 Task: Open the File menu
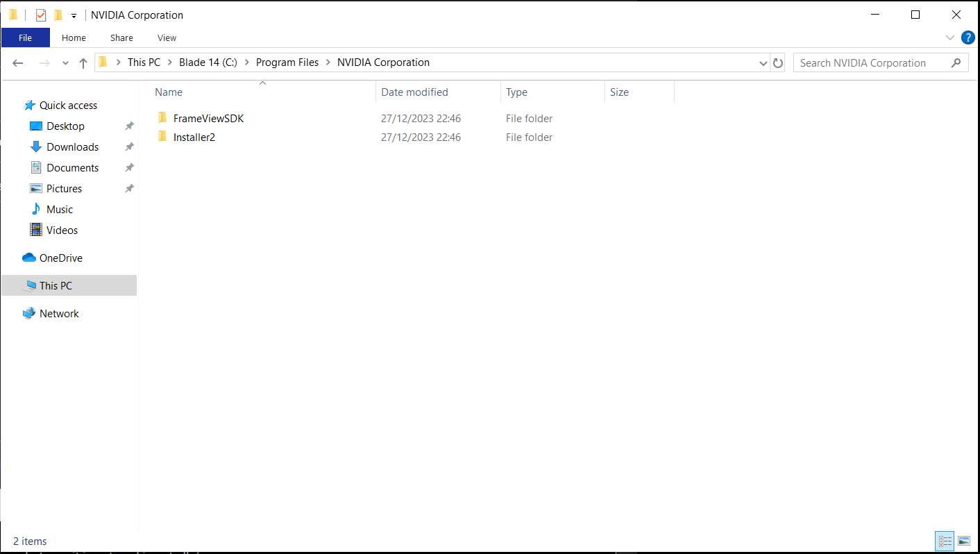(x=26, y=37)
